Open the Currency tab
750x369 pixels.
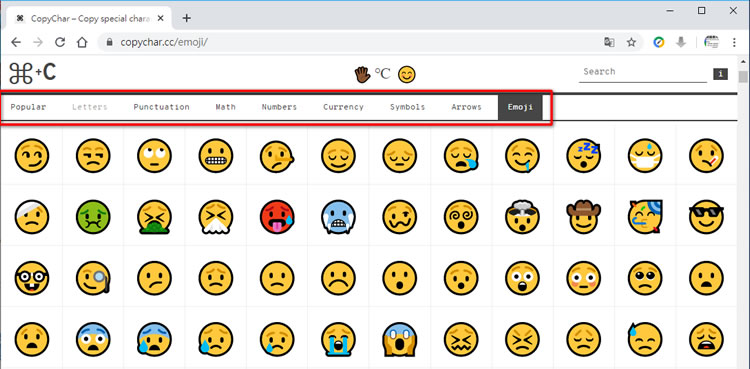pyautogui.click(x=343, y=107)
